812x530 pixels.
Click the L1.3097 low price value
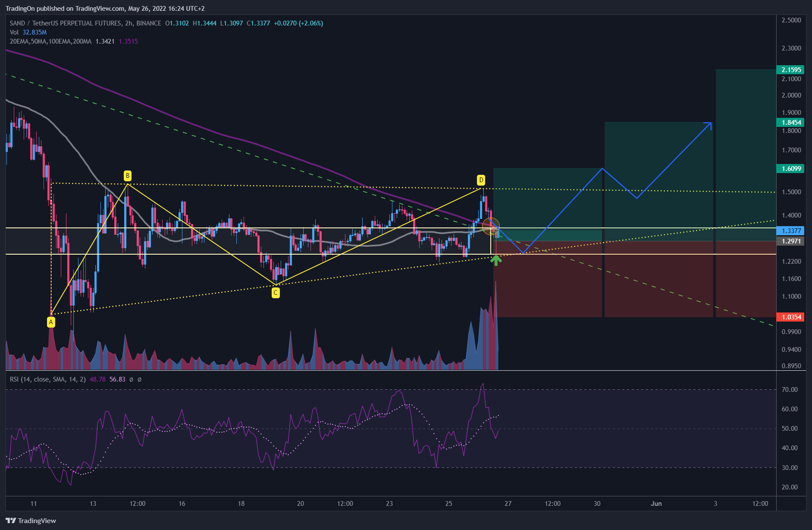coord(232,23)
